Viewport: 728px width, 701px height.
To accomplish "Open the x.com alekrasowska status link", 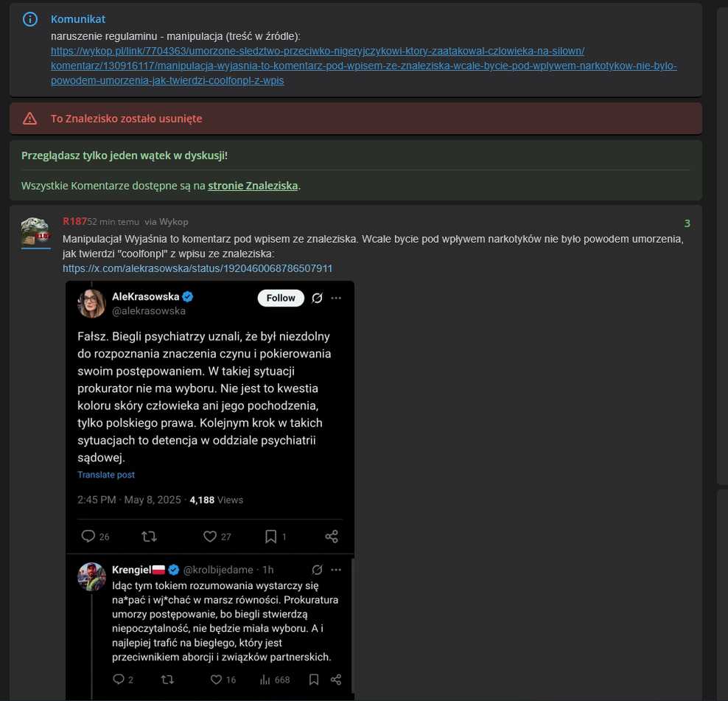I will pos(197,268).
